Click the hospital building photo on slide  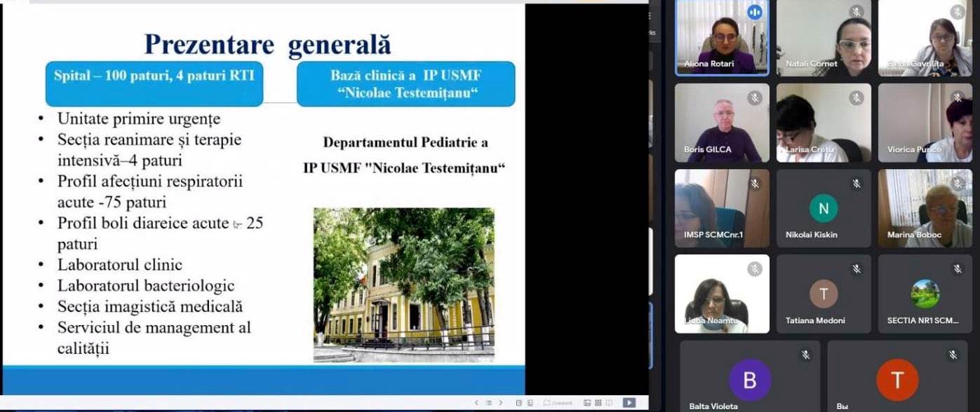pyautogui.click(x=403, y=284)
